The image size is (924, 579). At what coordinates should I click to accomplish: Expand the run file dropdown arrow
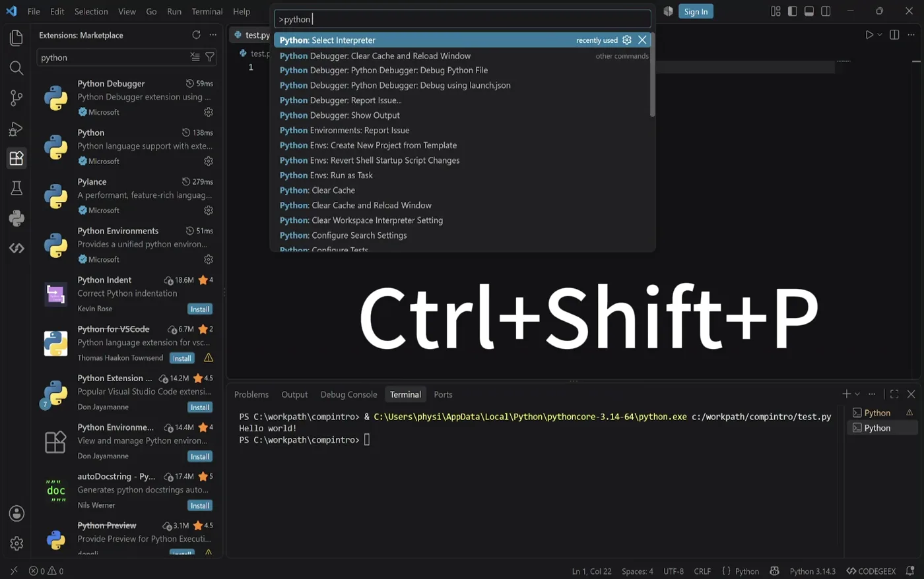[x=880, y=35]
